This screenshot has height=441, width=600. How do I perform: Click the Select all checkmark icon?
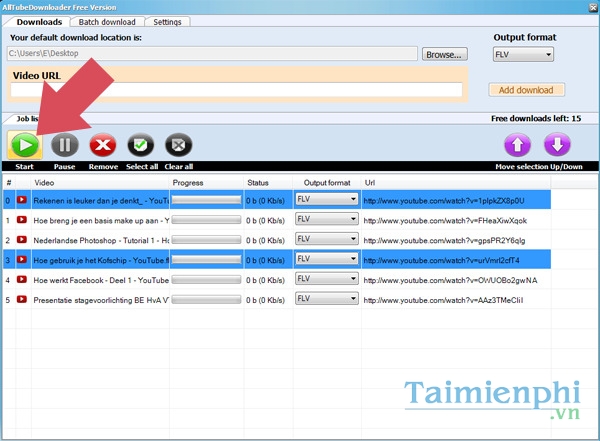[140, 145]
